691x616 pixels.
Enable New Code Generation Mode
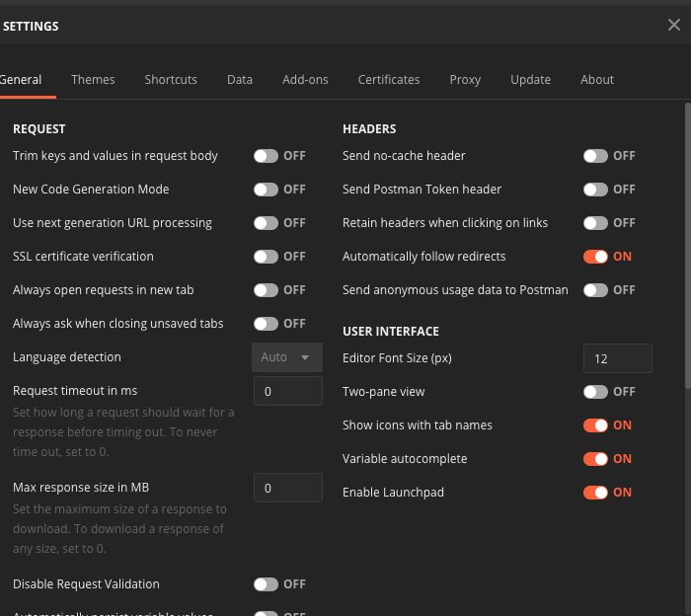(x=266, y=190)
